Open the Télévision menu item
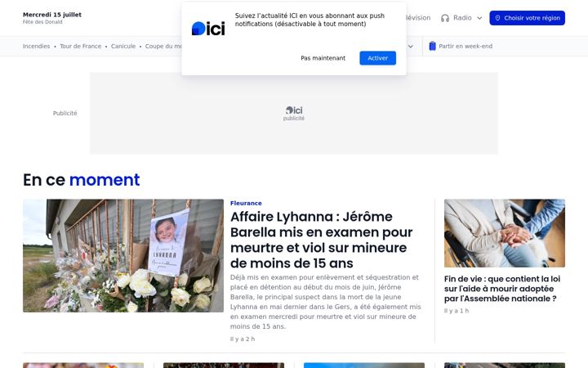The width and height of the screenshot is (588, 368). click(418, 18)
